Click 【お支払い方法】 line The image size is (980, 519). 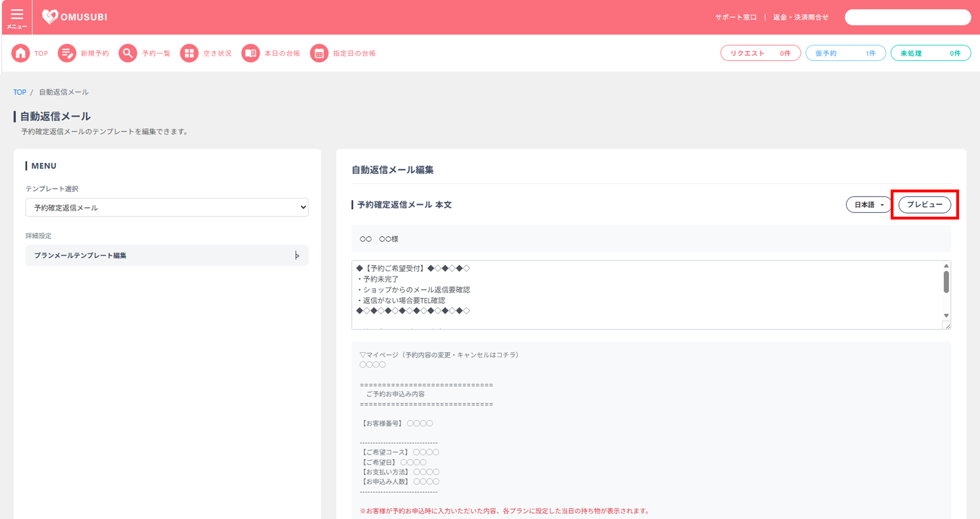click(x=399, y=472)
